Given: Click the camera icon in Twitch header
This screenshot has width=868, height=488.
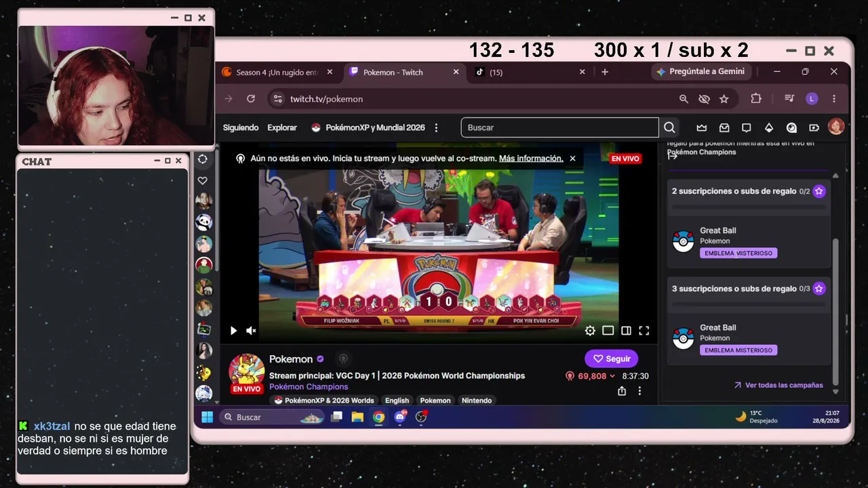Looking at the screenshot, I should pos(814,127).
